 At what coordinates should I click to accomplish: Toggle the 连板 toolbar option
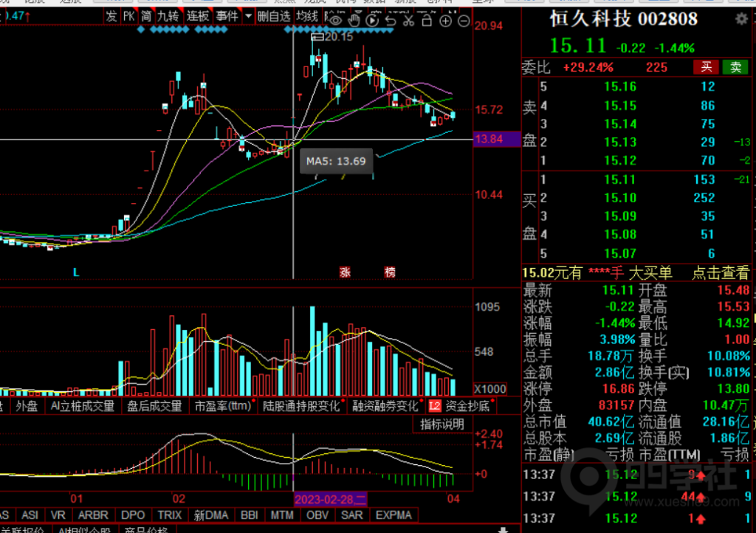coord(198,16)
